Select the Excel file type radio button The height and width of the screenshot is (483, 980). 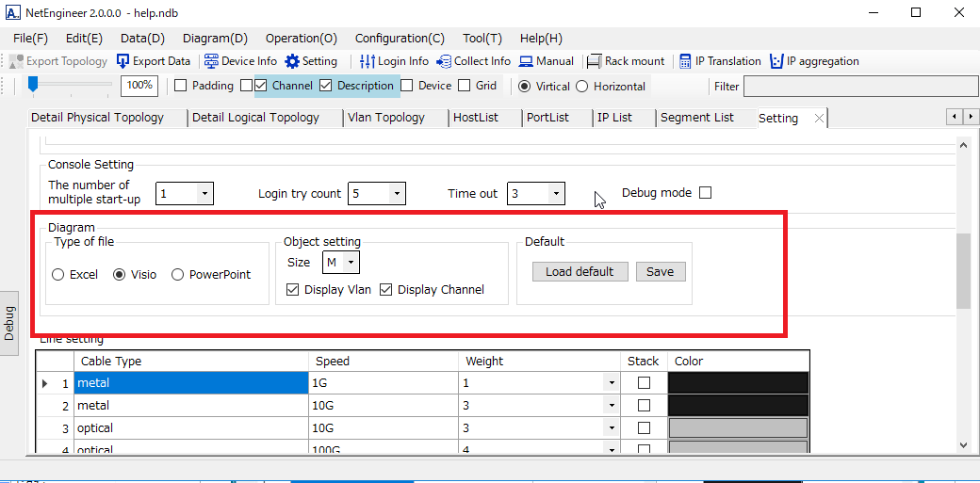tap(58, 275)
